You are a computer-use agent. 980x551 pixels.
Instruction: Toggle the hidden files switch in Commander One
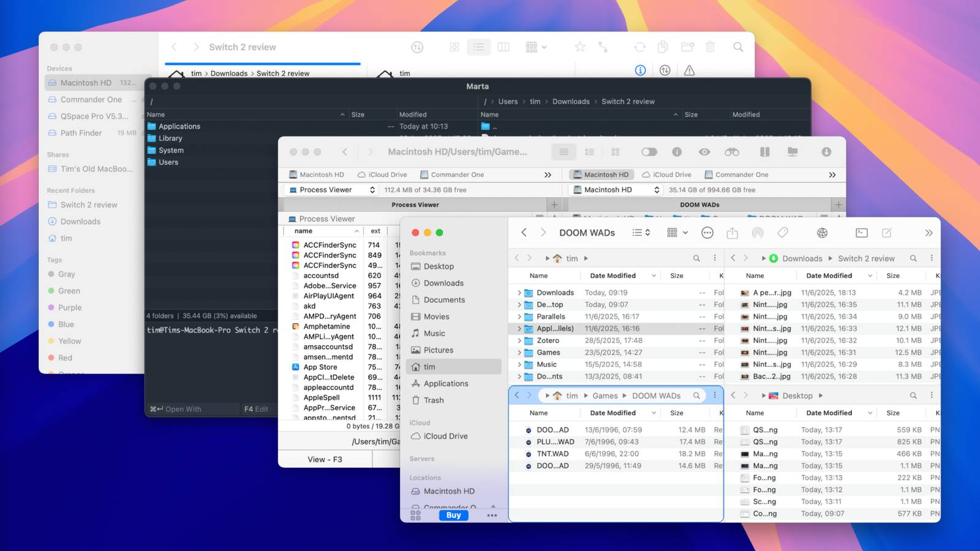pos(649,152)
